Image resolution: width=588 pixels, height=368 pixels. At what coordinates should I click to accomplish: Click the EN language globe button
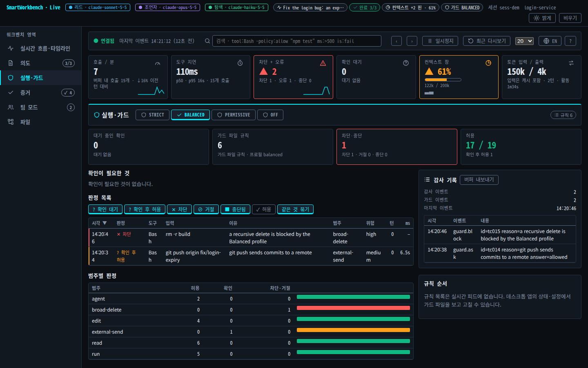tap(550, 41)
